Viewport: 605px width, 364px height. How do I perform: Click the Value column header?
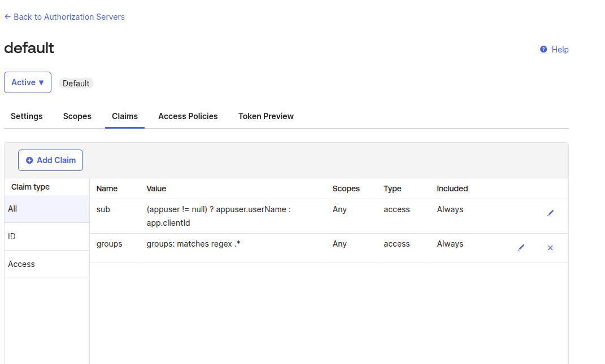[x=156, y=188]
